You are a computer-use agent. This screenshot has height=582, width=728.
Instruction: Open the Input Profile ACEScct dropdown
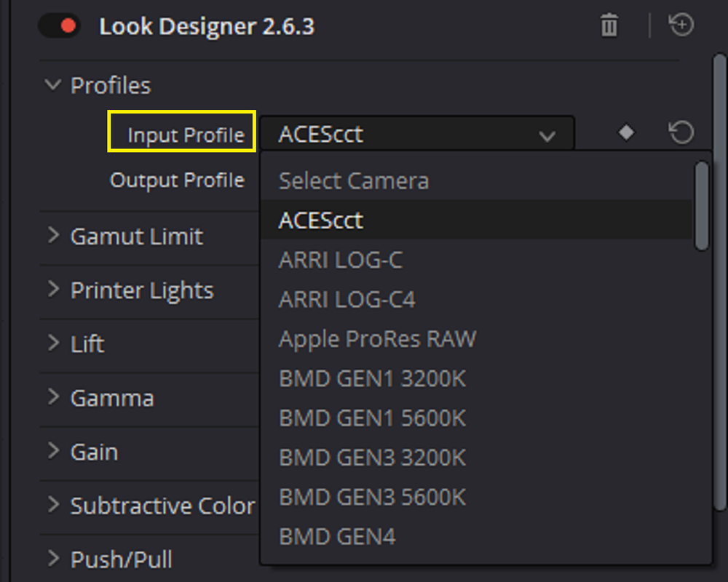[417, 134]
